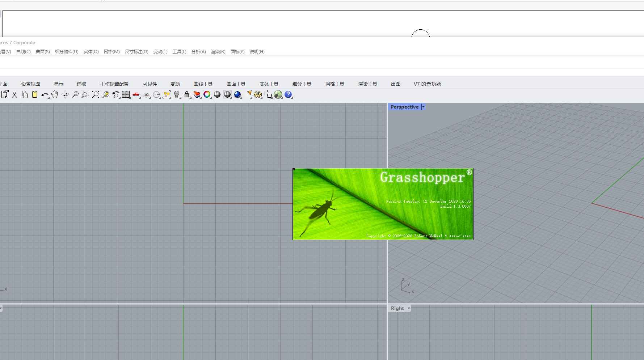Open the 面板(P) menu
The image size is (644, 360).
click(237, 52)
